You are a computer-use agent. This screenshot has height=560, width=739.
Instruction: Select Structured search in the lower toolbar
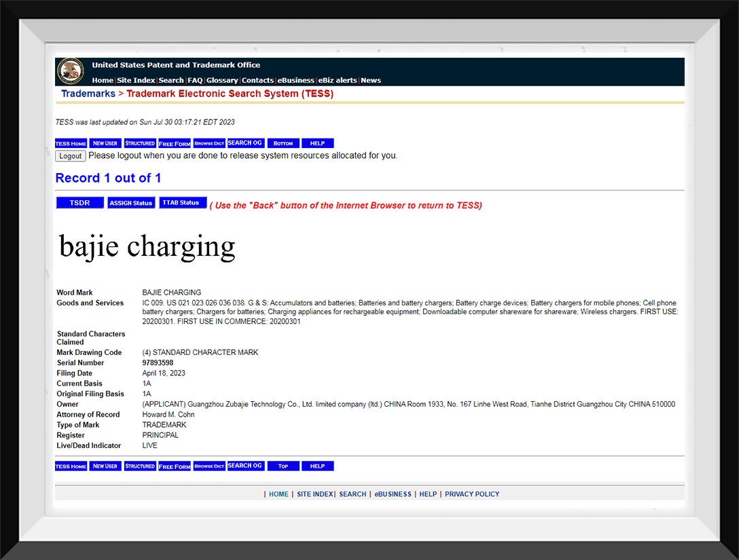(x=140, y=466)
